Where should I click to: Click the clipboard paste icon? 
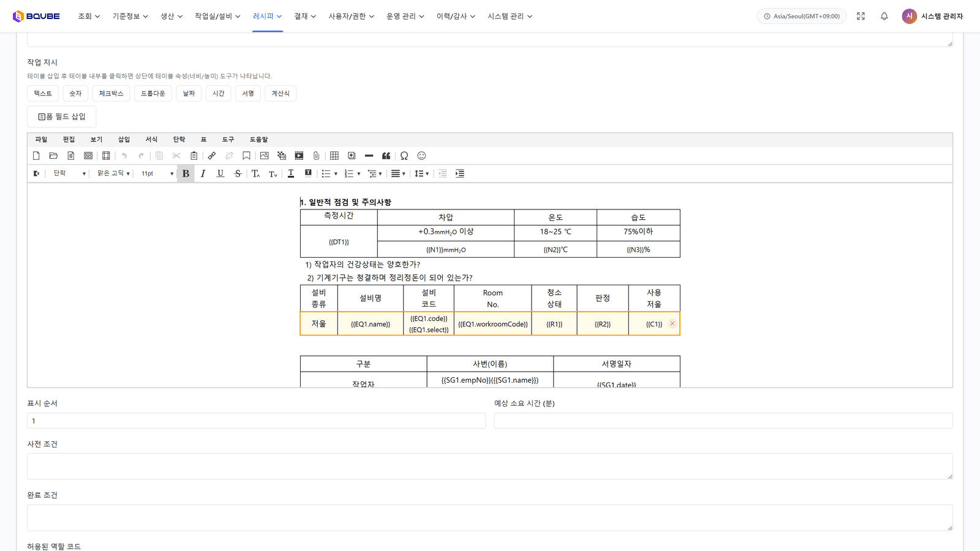[194, 156]
